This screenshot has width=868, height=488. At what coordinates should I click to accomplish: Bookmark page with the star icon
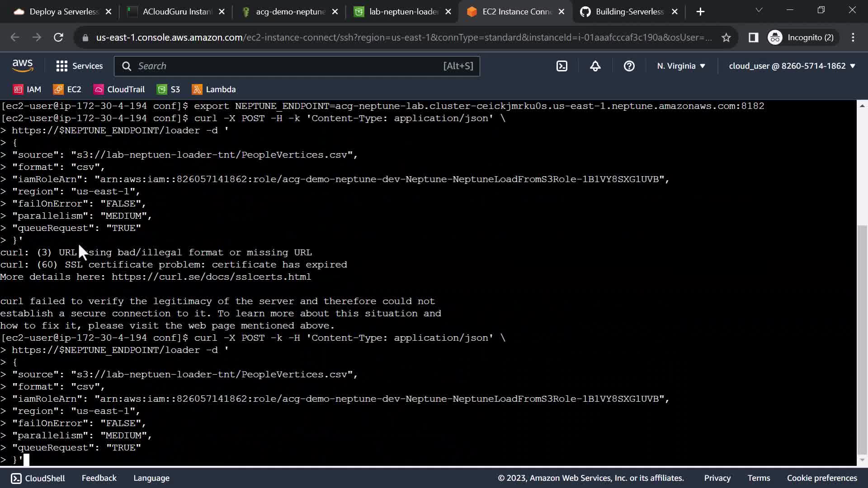[x=726, y=38]
